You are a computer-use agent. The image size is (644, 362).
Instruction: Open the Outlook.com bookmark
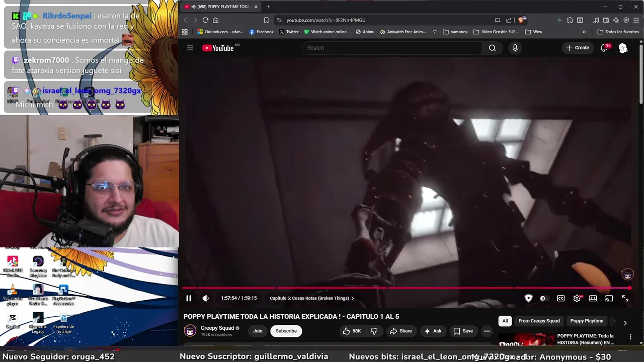point(220,32)
